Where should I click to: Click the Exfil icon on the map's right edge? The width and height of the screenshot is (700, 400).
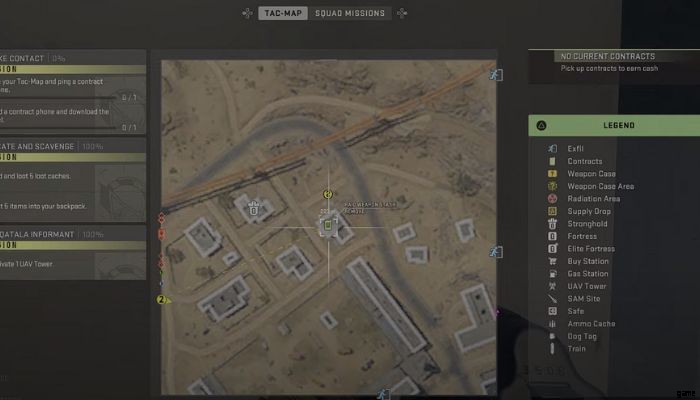click(496, 252)
